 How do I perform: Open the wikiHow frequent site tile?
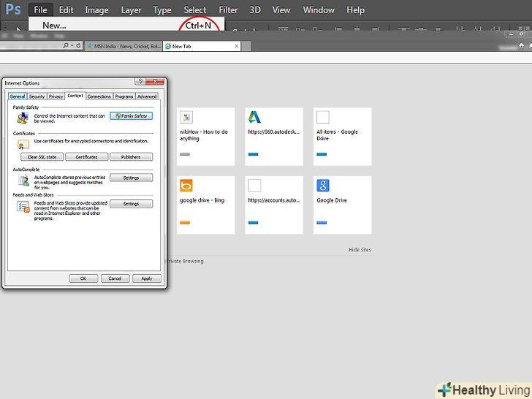click(x=205, y=137)
